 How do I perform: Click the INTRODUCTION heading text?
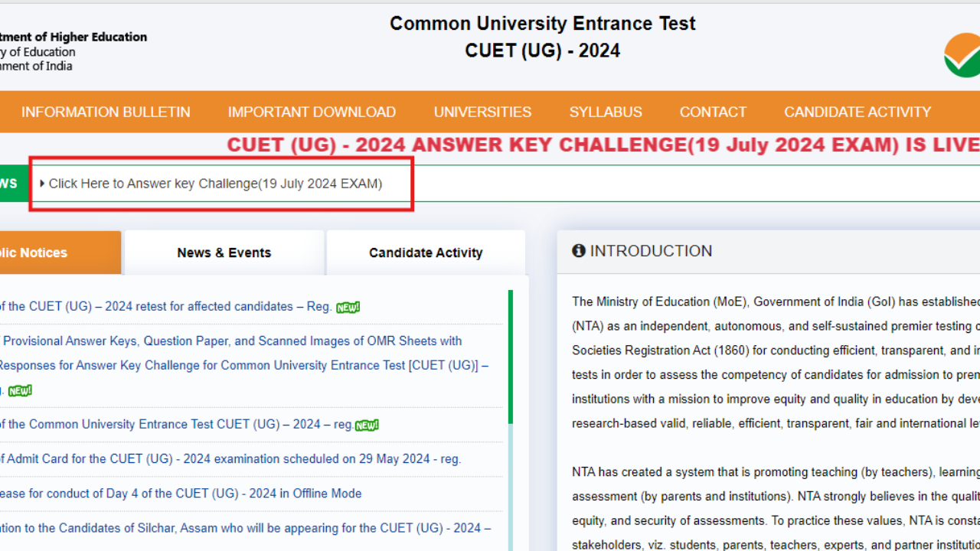click(x=651, y=251)
